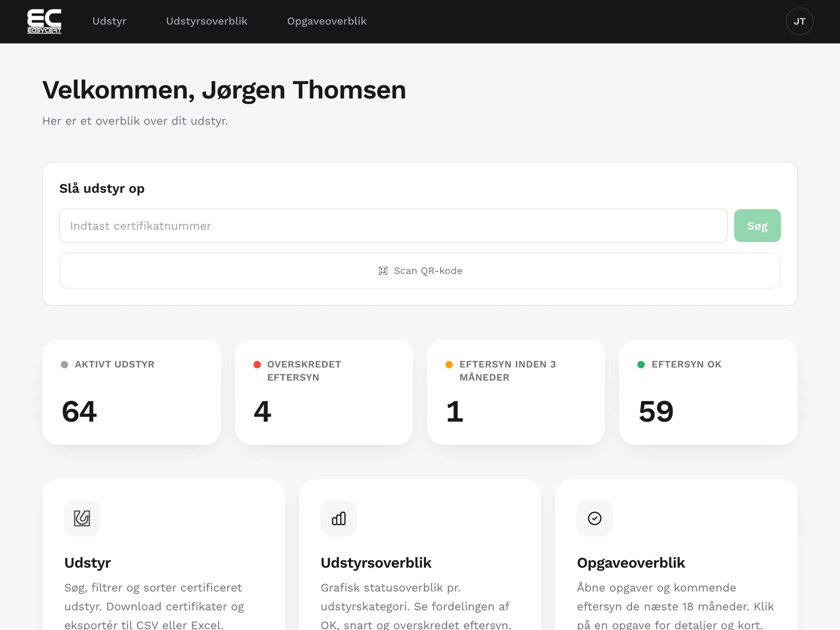This screenshot has height=630, width=840.
Task: Go to Udstyrsoverblik in the top navigation
Action: 207,22
